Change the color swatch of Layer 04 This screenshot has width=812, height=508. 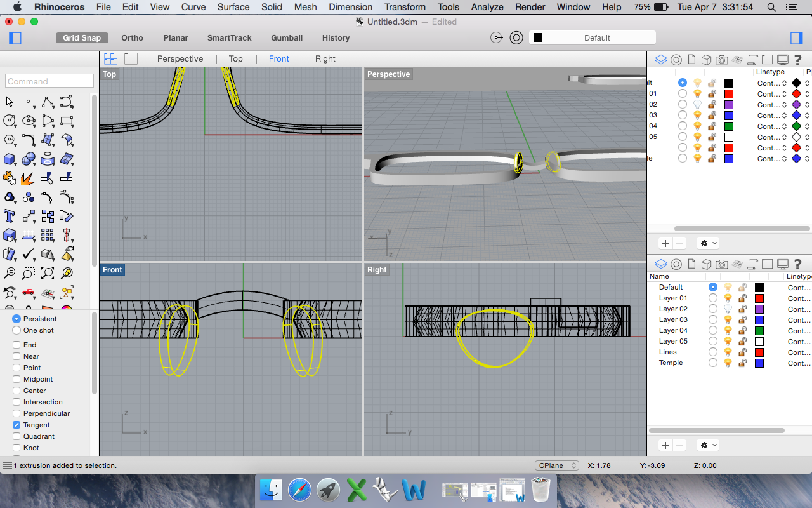coord(759,330)
